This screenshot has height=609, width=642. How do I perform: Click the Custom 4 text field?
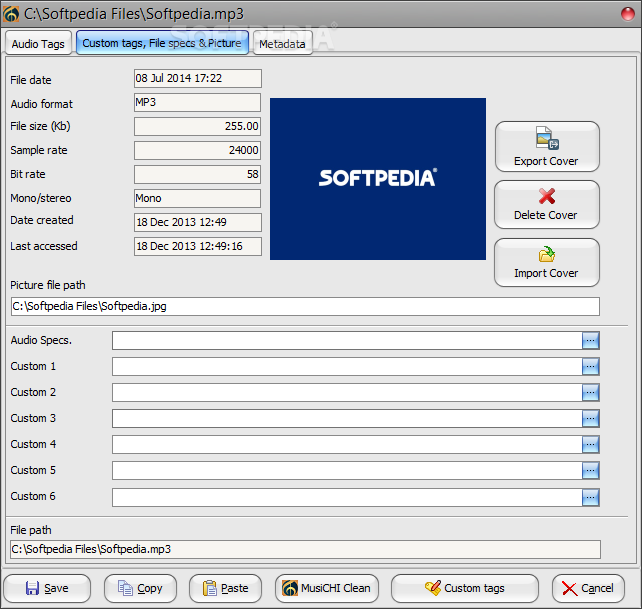tap(347, 444)
